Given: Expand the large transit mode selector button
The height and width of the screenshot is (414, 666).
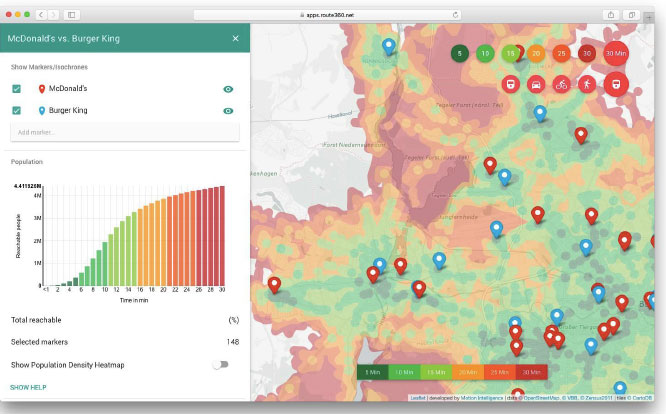Looking at the screenshot, I should [x=615, y=84].
